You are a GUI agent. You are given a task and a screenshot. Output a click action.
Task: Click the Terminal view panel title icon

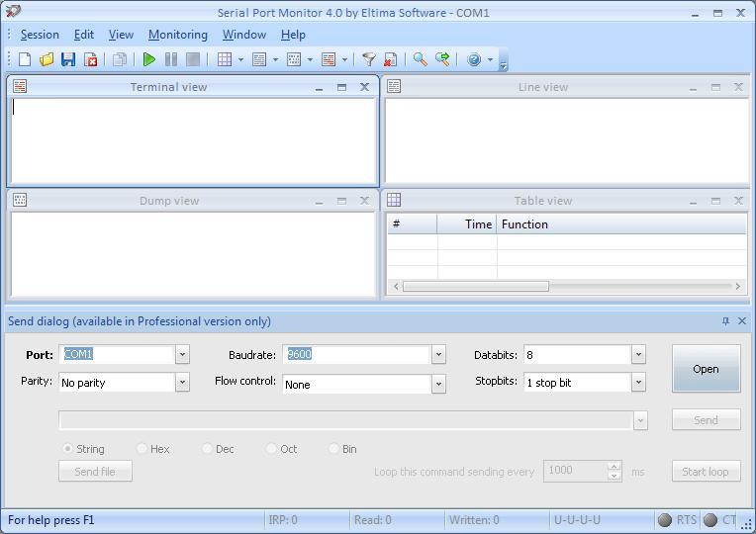pyautogui.click(x=20, y=86)
